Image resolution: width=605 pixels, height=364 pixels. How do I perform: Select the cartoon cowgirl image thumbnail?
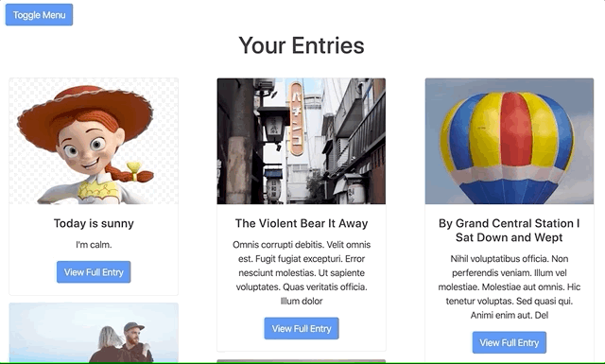(94, 141)
